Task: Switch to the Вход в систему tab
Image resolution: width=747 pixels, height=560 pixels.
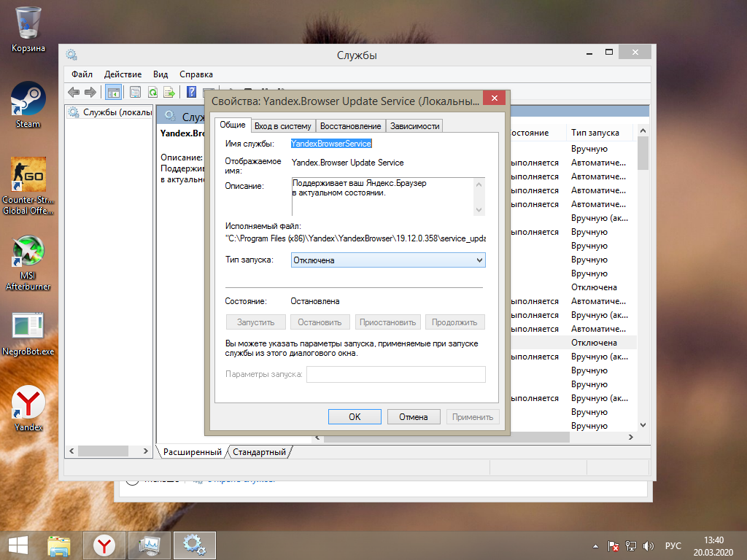Action: 282,126
